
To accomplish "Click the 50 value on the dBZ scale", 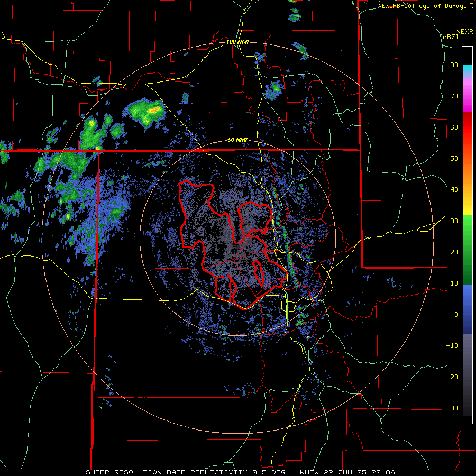I will [454, 159].
